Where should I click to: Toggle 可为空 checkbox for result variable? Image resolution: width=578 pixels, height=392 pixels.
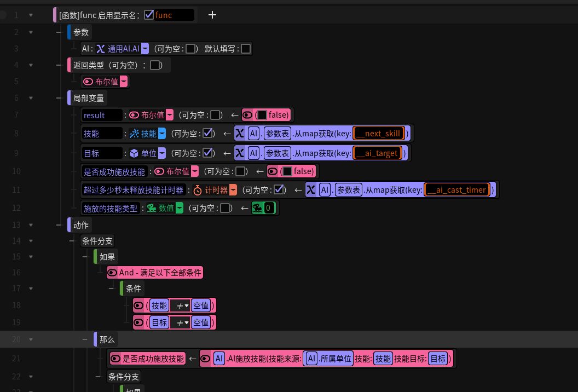click(x=215, y=115)
